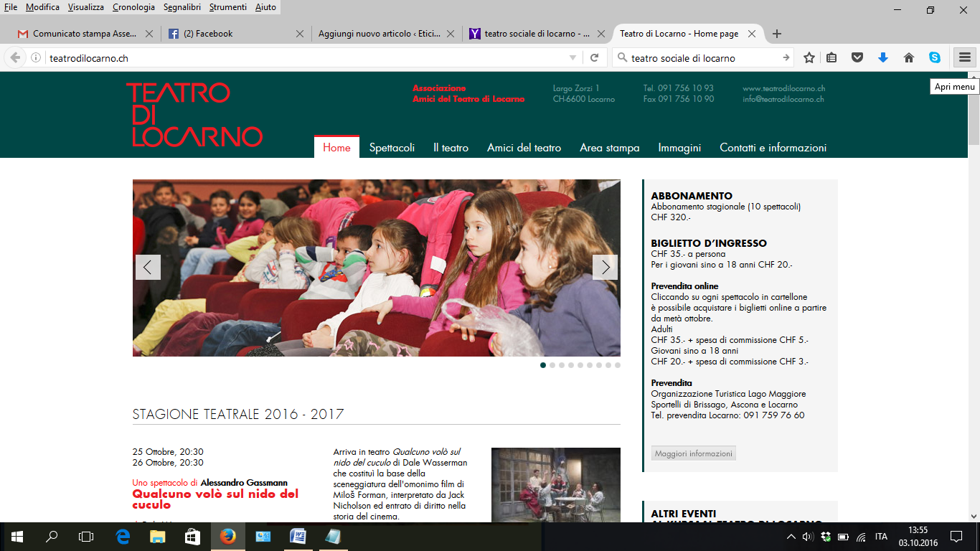Open Windows Store from the taskbar
This screenshot has height=551, width=980.
pyautogui.click(x=192, y=537)
